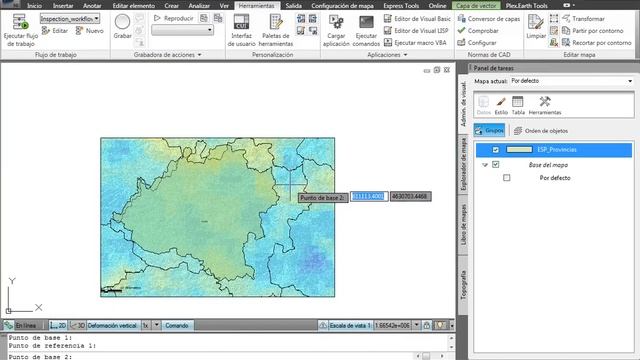Switch to 3D view mode
The height and width of the screenshot is (360, 640).
77,325
